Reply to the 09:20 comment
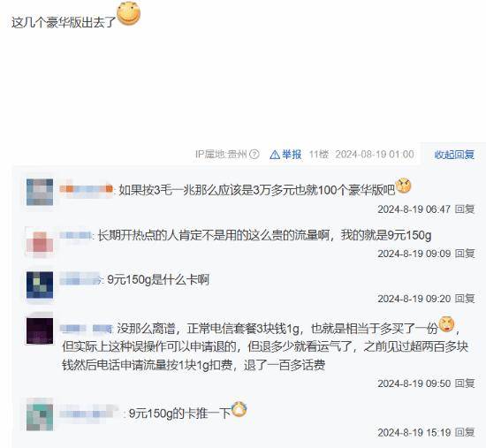This screenshot has width=486, height=448. coord(465,299)
